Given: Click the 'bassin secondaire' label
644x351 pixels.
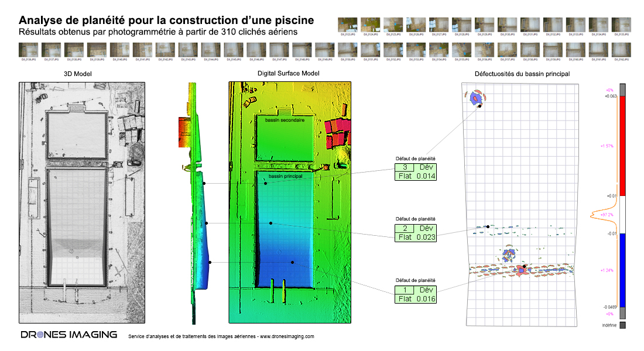Looking at the screenshot, I should click(285, 120).
